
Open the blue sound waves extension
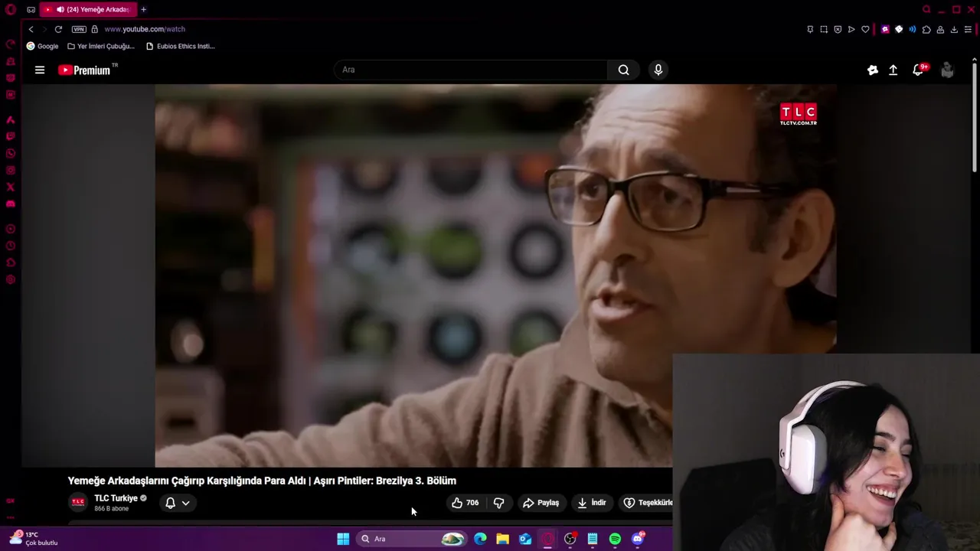[x=912, y=29]
